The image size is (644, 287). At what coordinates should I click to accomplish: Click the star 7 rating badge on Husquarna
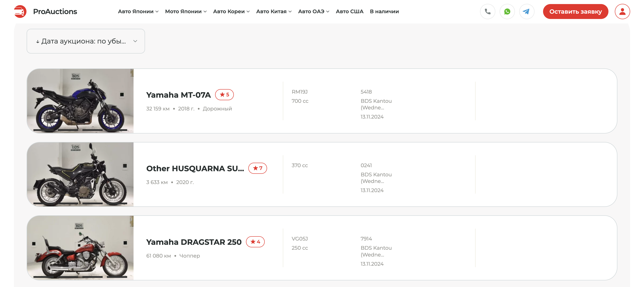[257, 168]
